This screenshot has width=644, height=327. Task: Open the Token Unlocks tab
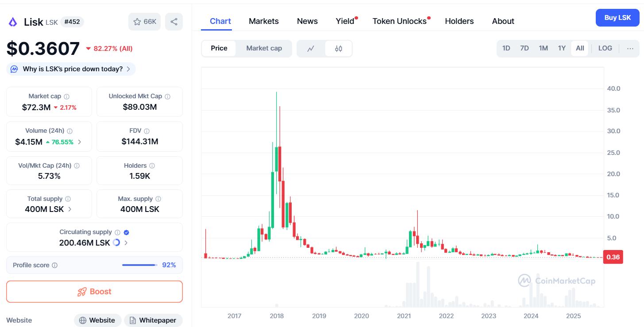point(399,21)
